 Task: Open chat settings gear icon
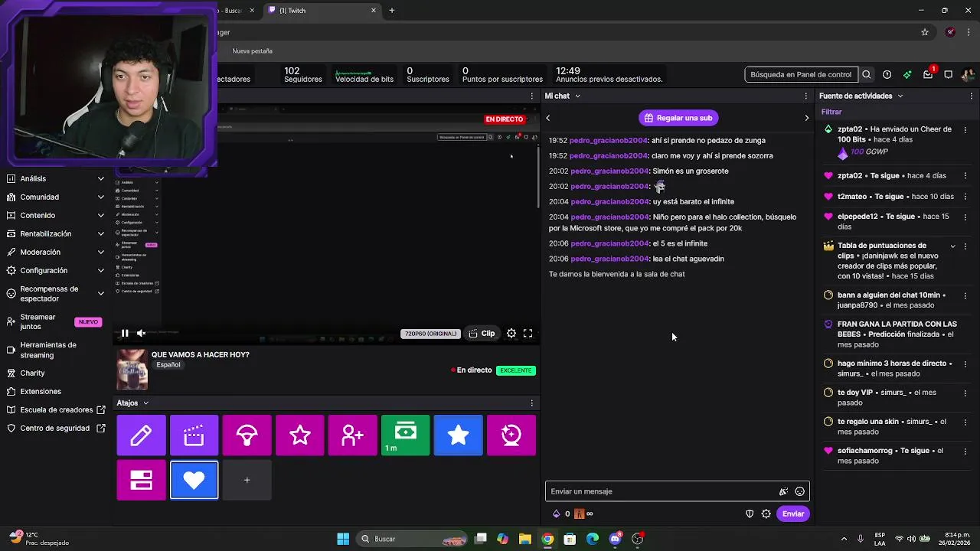coord(766,514)
